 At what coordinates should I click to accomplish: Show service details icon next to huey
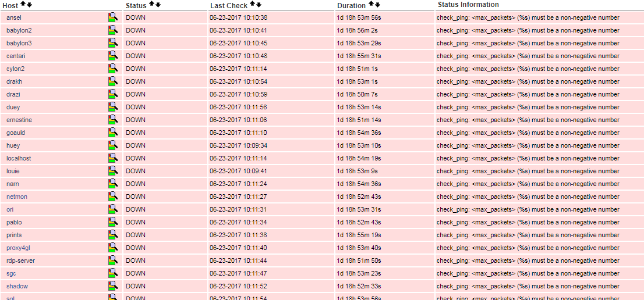coord(112,145)
